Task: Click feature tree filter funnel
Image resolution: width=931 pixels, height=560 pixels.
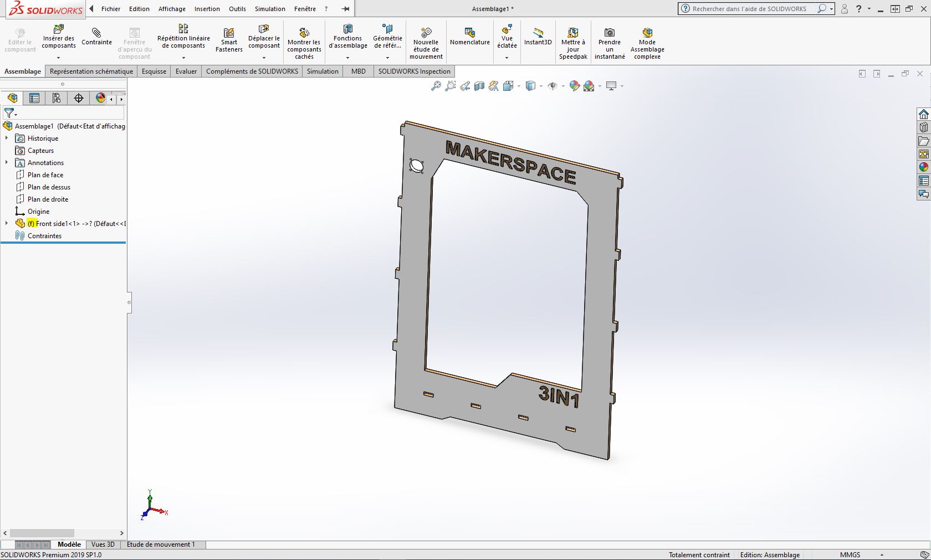Action: point(9,113)
